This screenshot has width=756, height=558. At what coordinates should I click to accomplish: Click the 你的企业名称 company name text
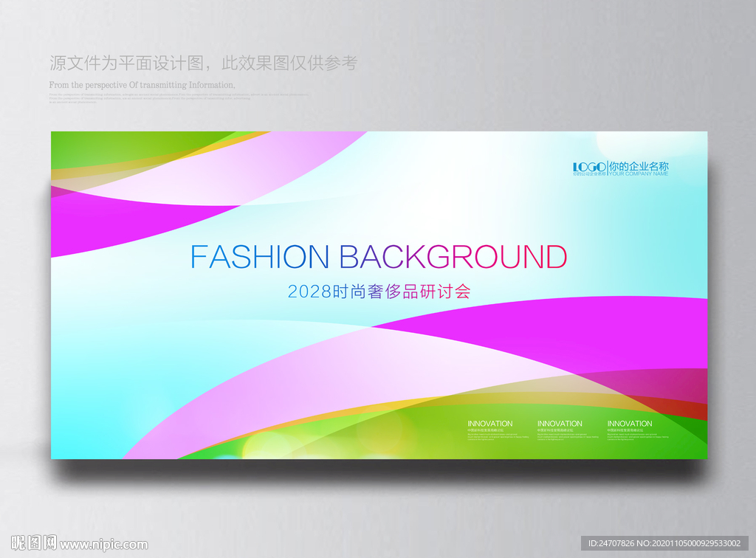point(639,166)
